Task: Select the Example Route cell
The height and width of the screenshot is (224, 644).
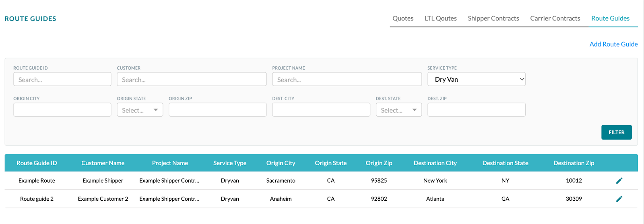Action: pos(37,181)
